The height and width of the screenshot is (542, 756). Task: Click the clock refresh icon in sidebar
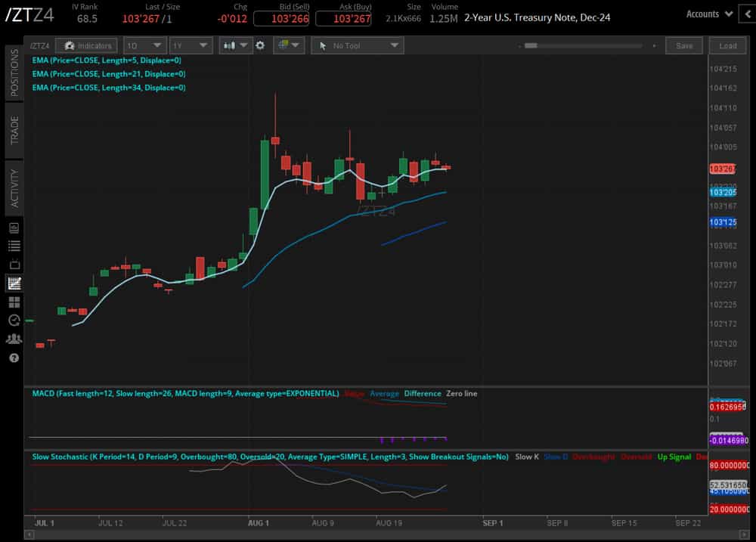[x=14, y=321]
